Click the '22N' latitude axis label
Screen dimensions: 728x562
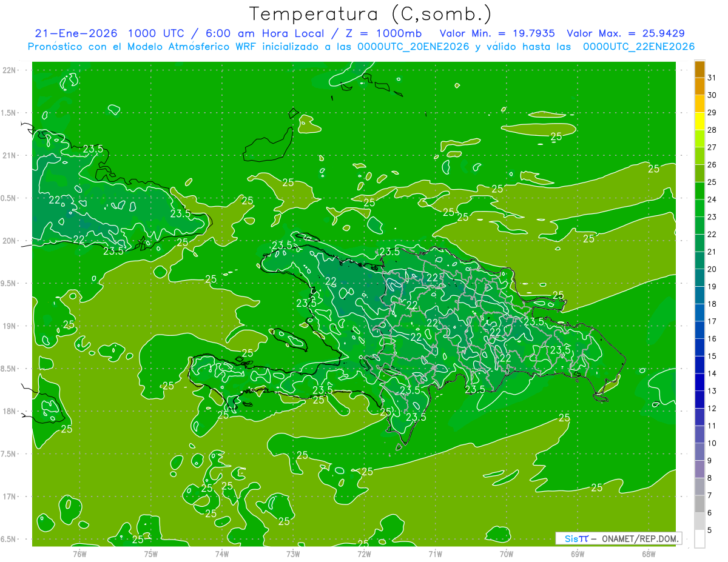pyautogui.click(x=9, y=70)
